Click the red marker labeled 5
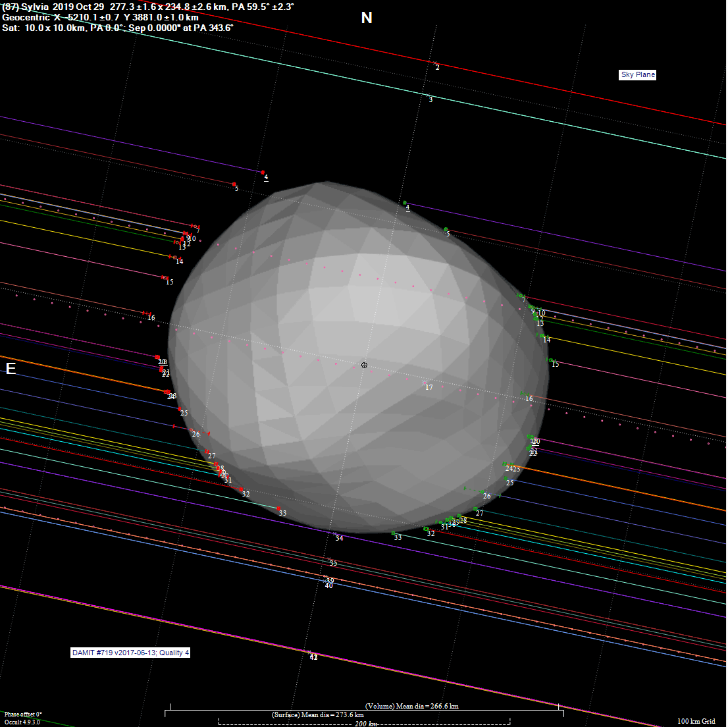This screenshot has width=728, height=727. pos(234,184)
